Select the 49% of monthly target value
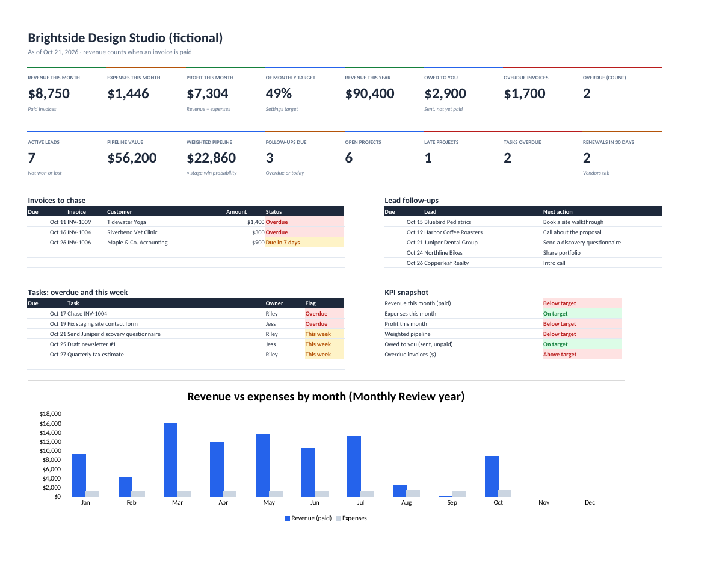The height and width of the screenshot is (563, 728). (279, 93)
